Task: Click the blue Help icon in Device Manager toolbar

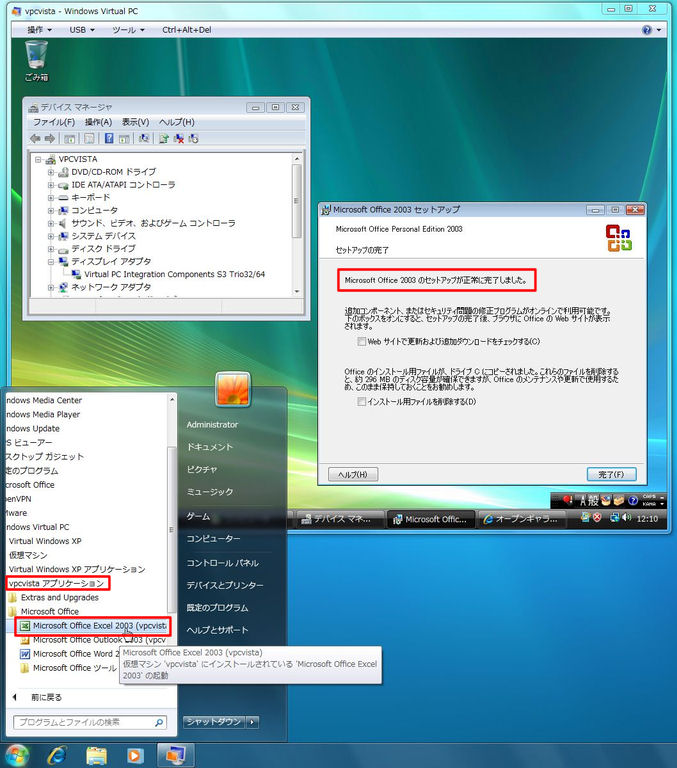Action: click(109, 139)
